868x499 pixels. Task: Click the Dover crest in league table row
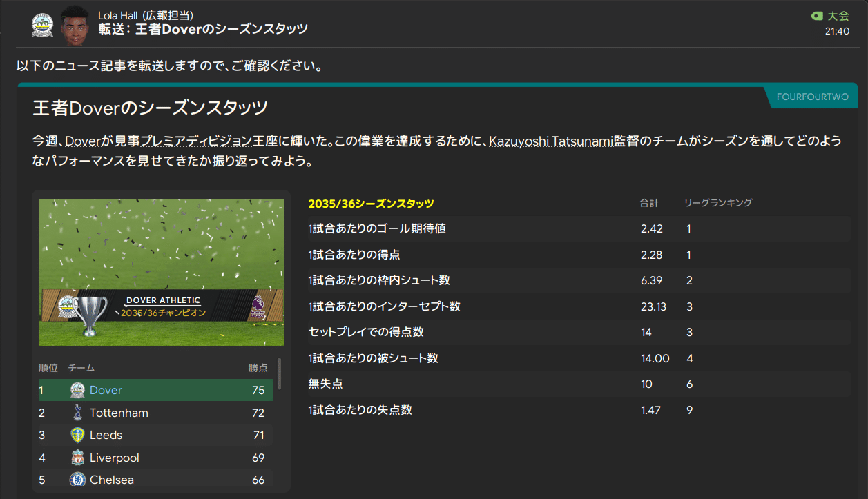(78, 390)
